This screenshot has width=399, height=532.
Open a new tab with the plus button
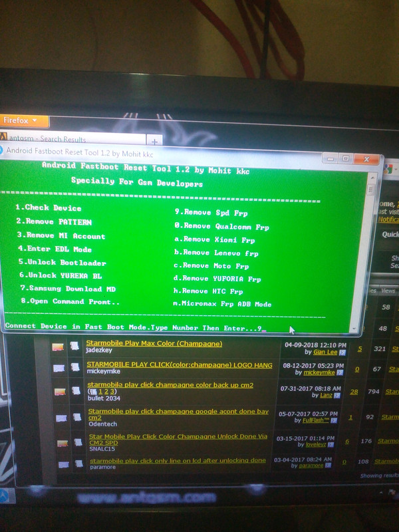(x=154, y=141)
